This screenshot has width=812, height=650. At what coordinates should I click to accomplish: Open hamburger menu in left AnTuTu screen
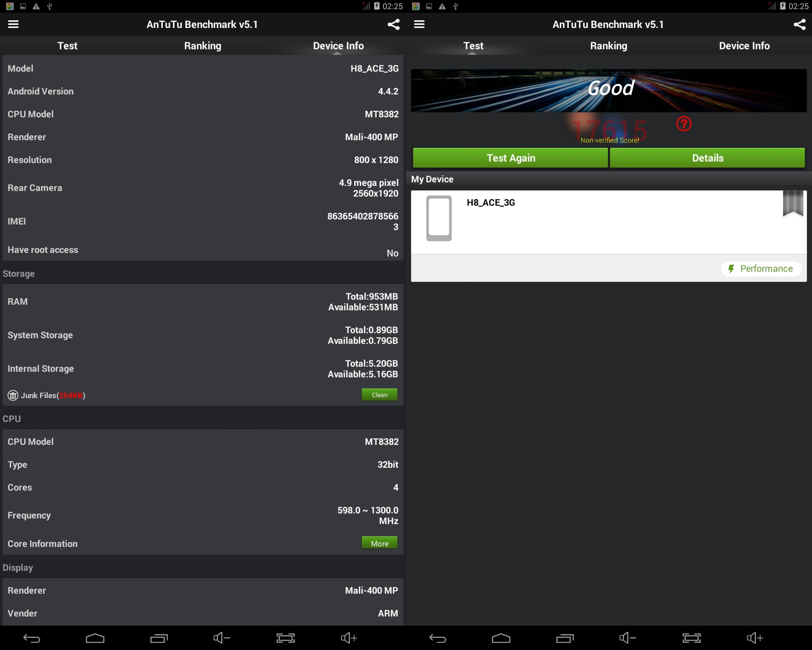[13, 24]
